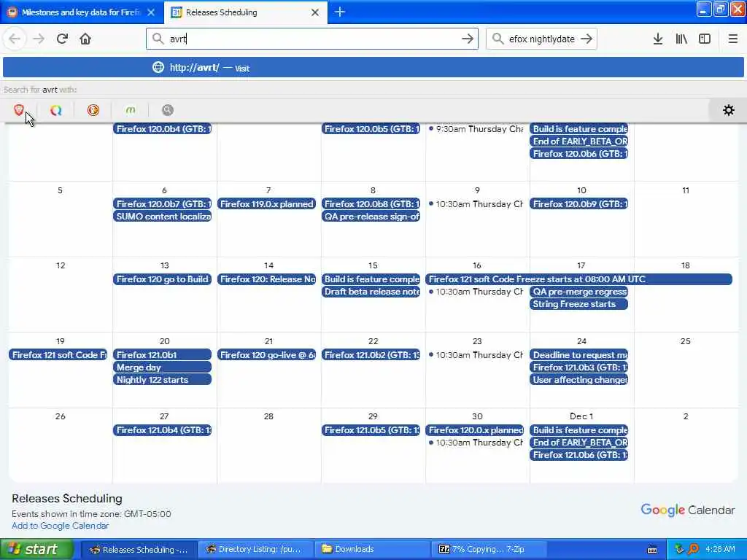Go to the browser home page
Viewport: 747px width, 560px height.
click(85, 39)
